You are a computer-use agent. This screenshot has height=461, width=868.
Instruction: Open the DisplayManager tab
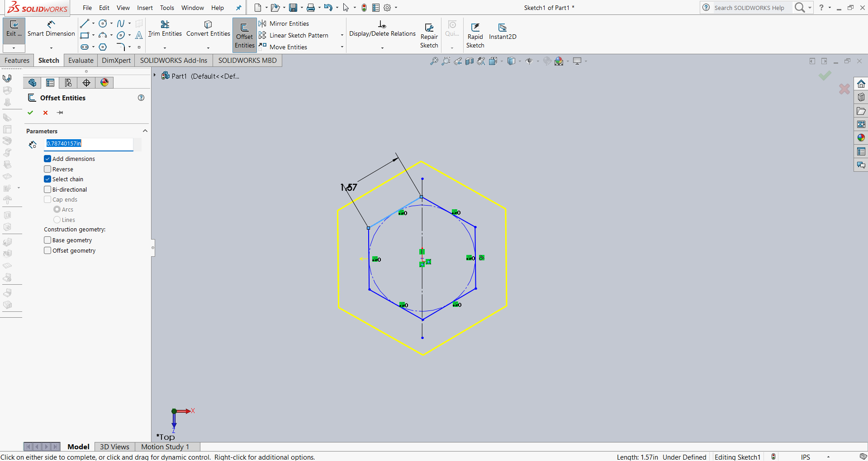pos(104,83)
